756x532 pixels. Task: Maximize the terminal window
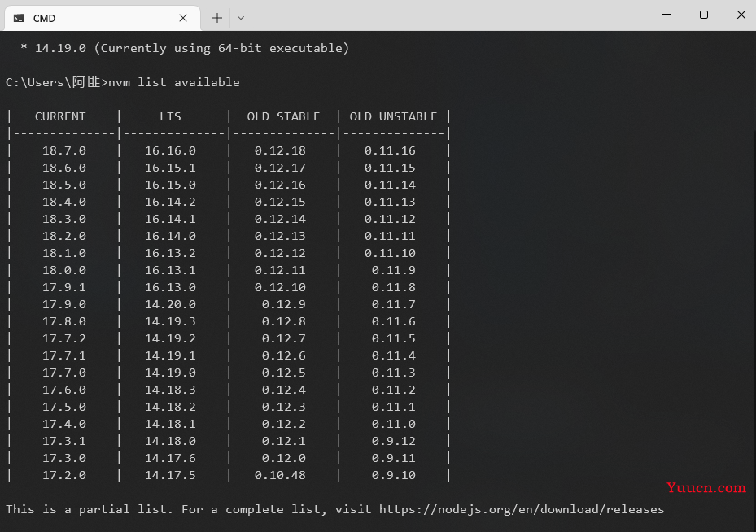pyautogui.click(x=704, y=15)
